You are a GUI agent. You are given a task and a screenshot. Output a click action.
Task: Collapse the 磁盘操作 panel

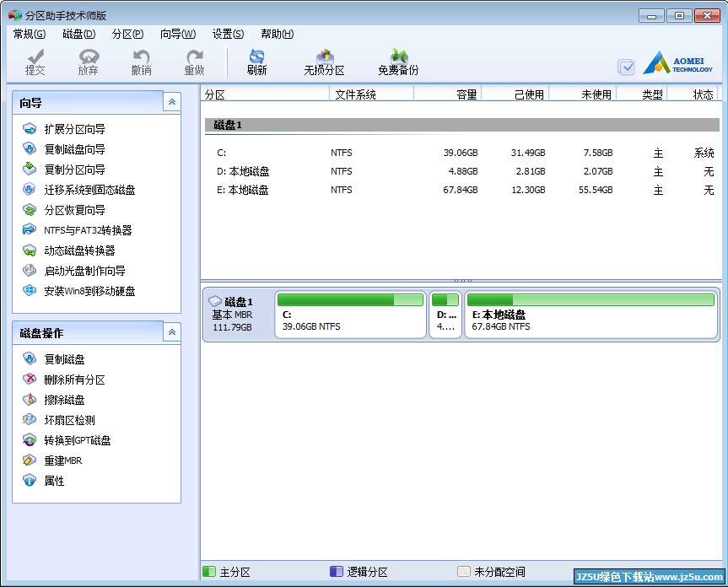(x=172, y=332)
